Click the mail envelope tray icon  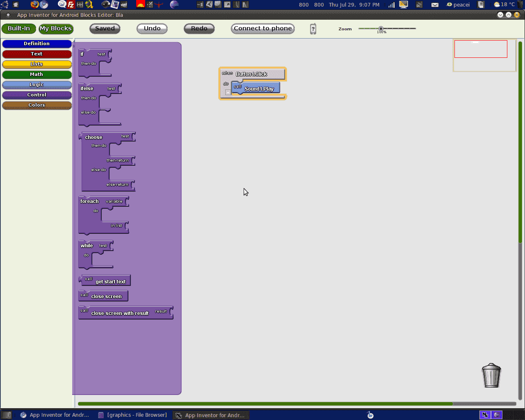coord(435,5)
